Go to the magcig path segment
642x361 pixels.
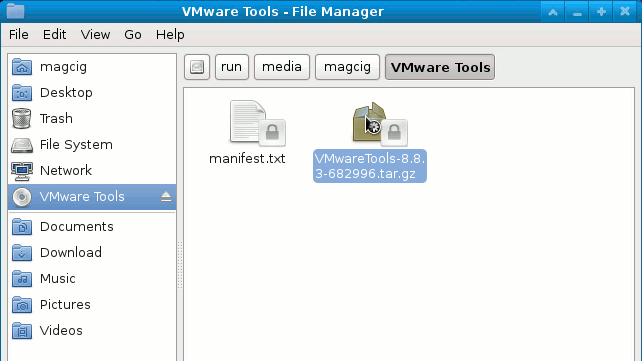click(347, 67)
